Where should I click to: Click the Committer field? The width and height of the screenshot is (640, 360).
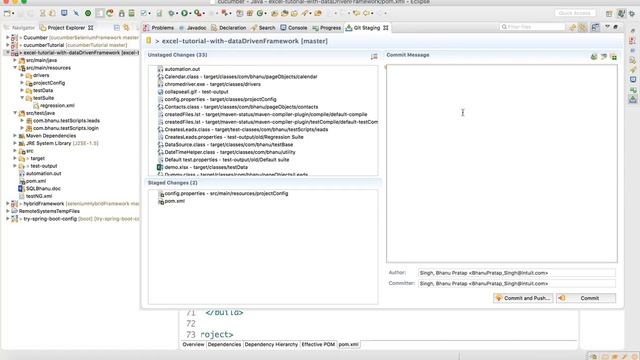coord(516,283)
